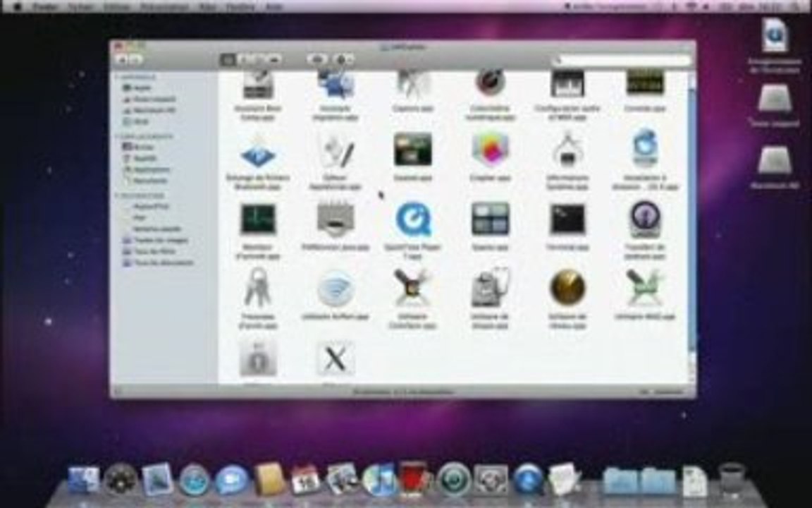Open System Preferences from the Dock
The height and width of the screenshot is (508, 812).
click(491, 480)
